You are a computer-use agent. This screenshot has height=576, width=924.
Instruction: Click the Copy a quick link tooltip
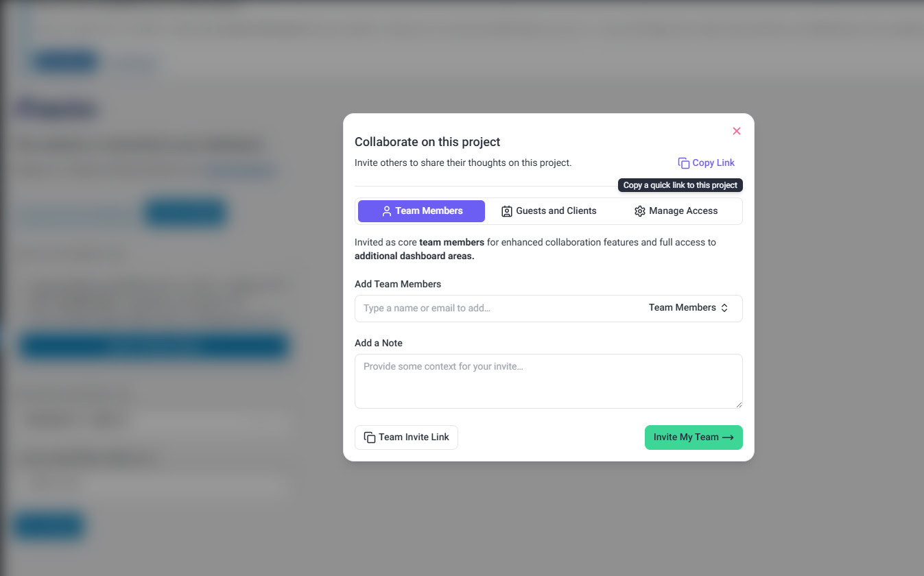pyautogui.click(x=680, y=185)
